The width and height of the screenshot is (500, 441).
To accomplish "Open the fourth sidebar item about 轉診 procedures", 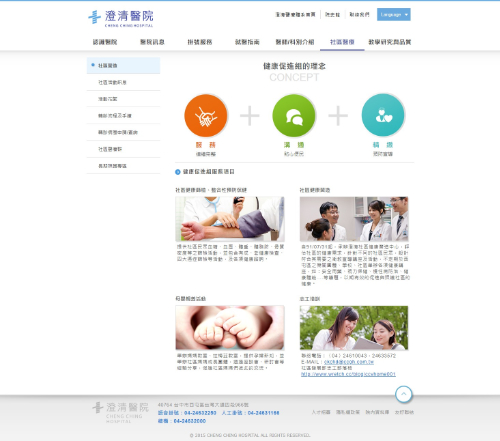I will [x=123, y=116].
